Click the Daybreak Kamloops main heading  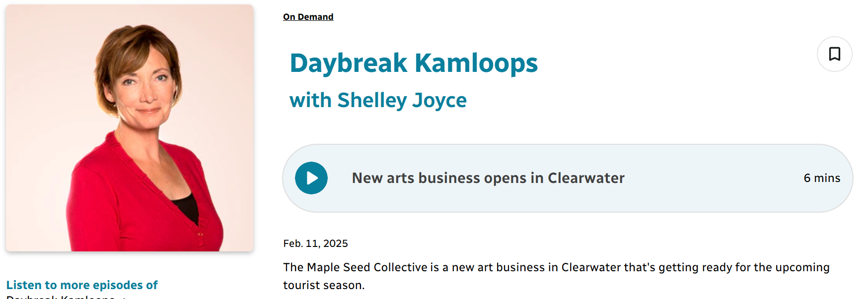[413, 63]
